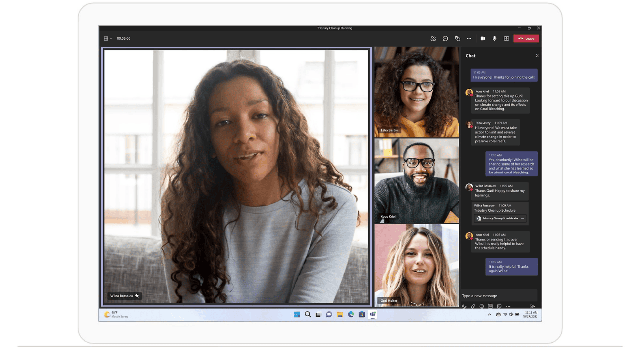Click the 'It is really helpful!' message

click(512, 267)
